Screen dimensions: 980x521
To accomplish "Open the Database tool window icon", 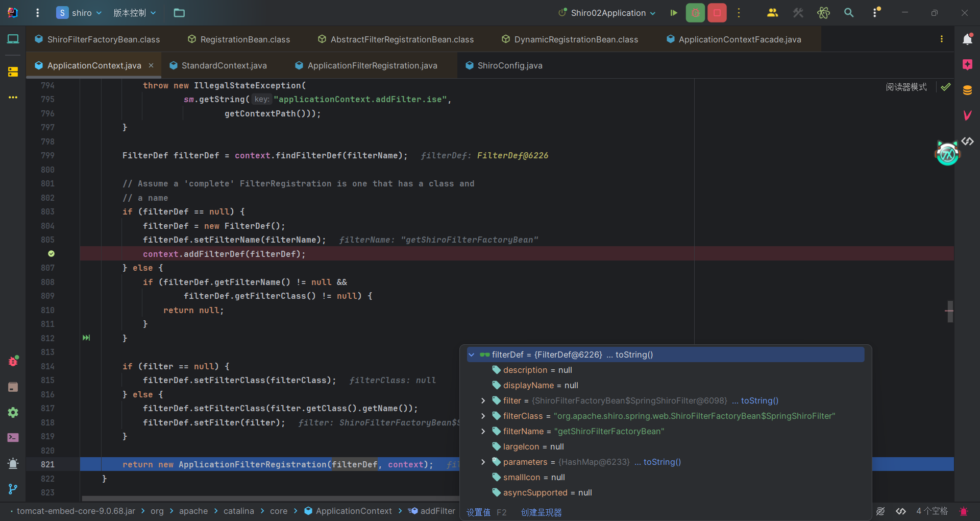I will click(967, 90).
